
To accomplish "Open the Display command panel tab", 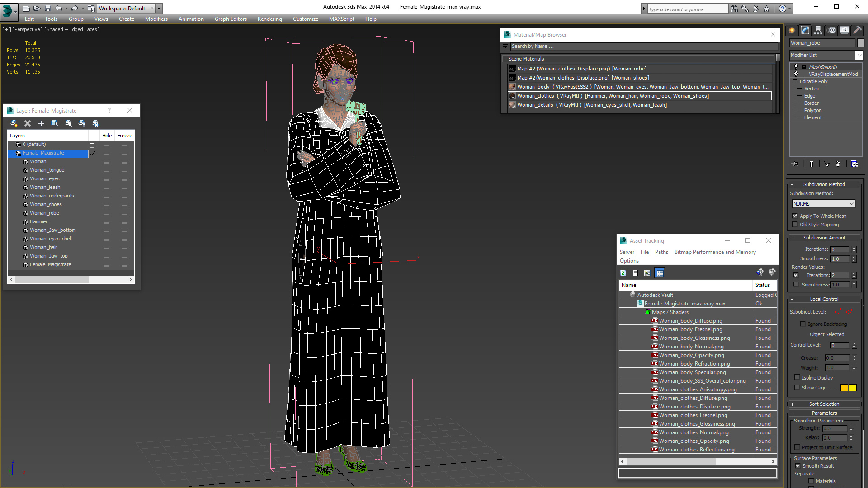I will (844, 30).
